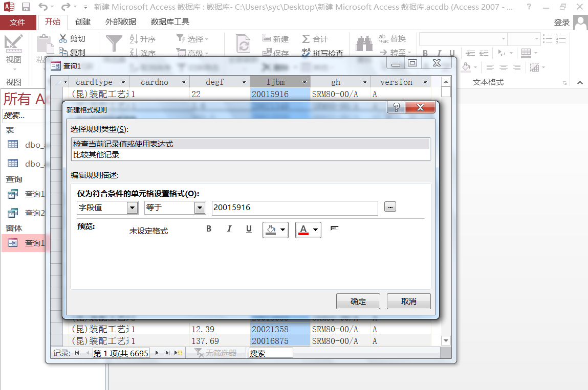Select the 查询1 form in navigation pane
Image resolution: width=588 pixels, height=390 pixels.
coord(34,243)
